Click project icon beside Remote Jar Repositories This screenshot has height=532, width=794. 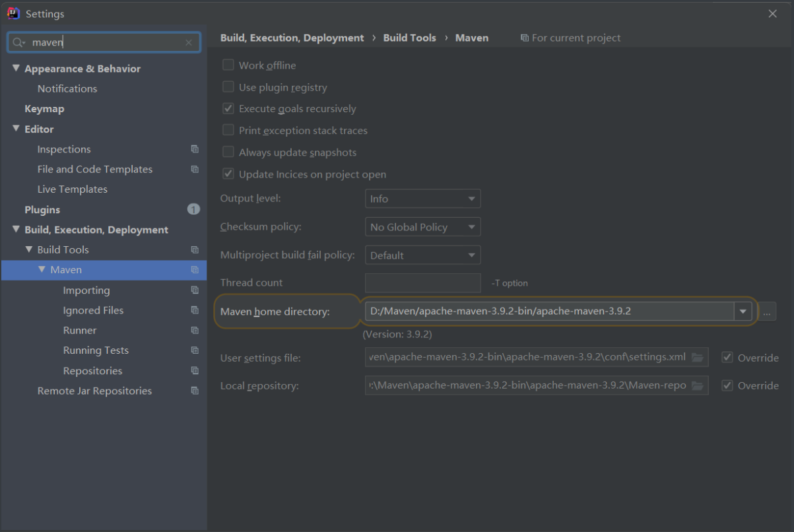(x=195, y=391)
